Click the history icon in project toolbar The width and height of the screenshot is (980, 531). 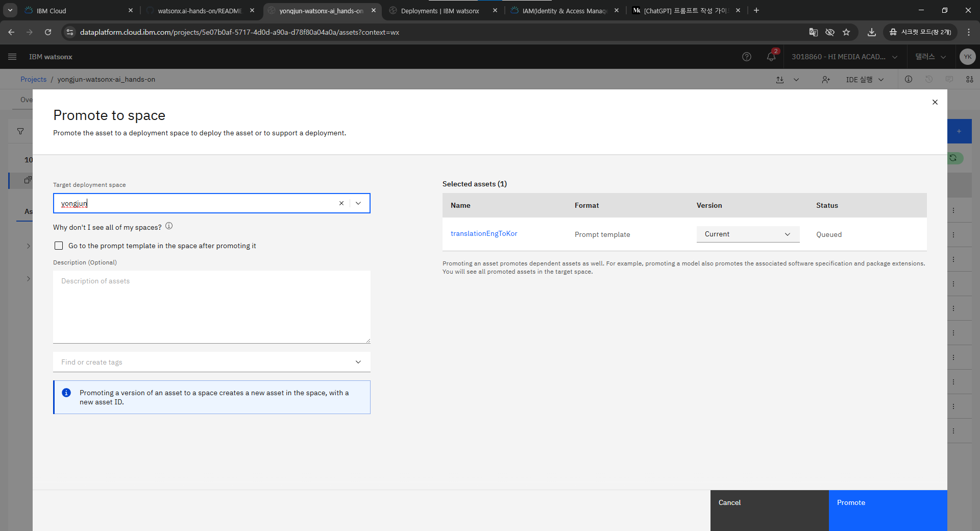coord(929,79)
